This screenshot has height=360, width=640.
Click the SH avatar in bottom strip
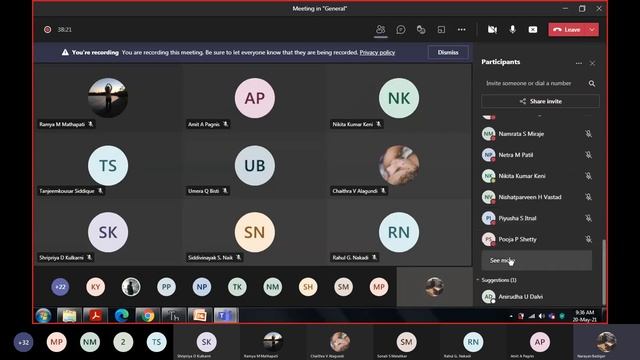click(x=308, y=287)
